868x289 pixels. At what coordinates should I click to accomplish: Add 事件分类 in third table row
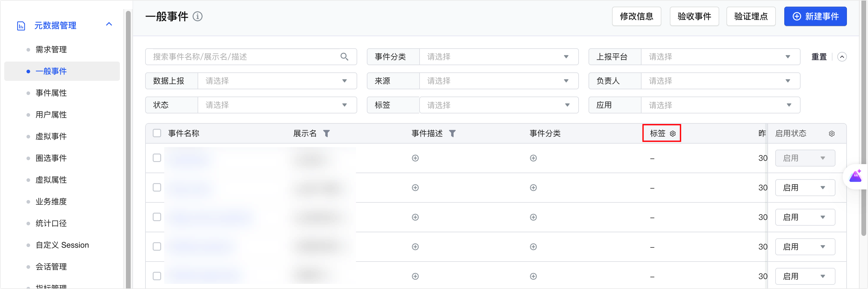(x=533, y=217)
